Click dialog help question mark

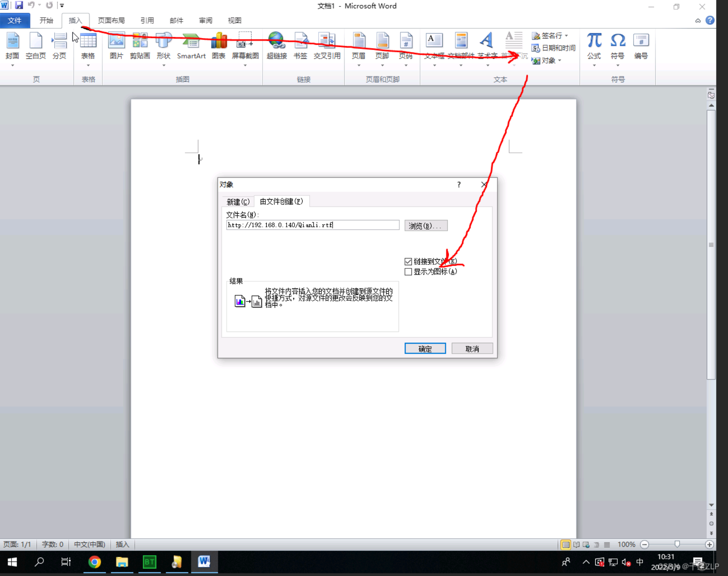[459, 184]
